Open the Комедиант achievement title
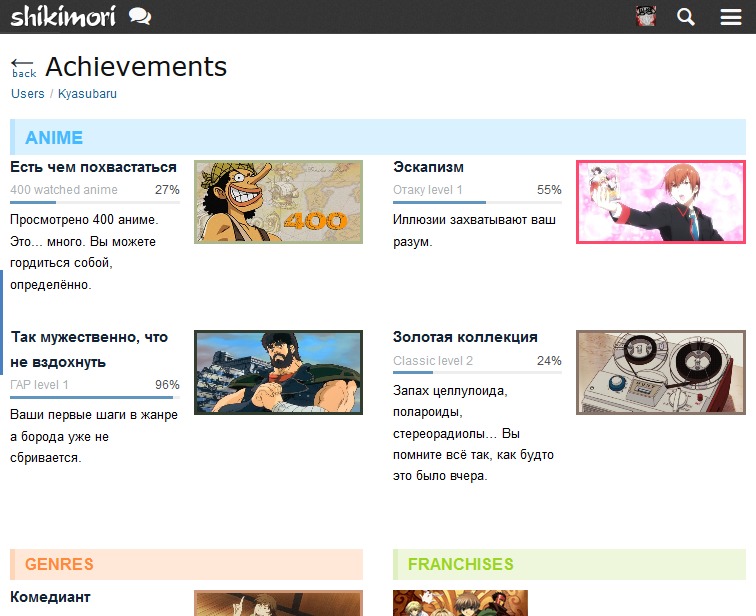The image size is (756, 616). 50,597
